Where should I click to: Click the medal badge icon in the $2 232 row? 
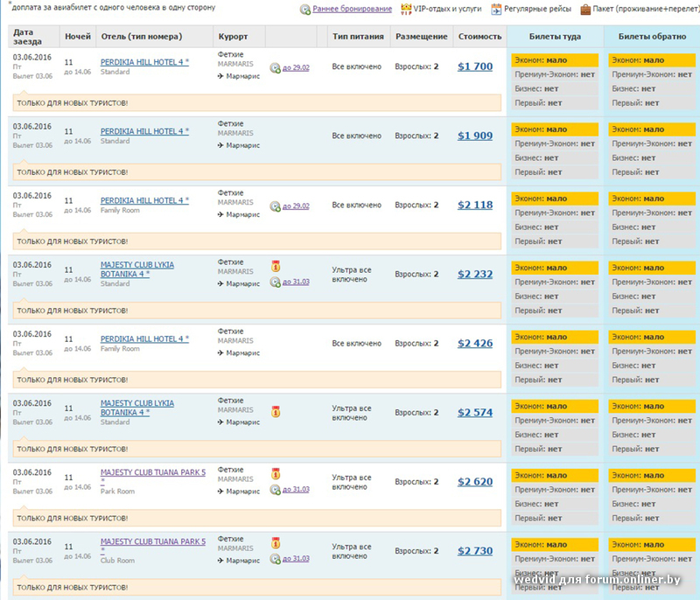click(x=276, y=266)
